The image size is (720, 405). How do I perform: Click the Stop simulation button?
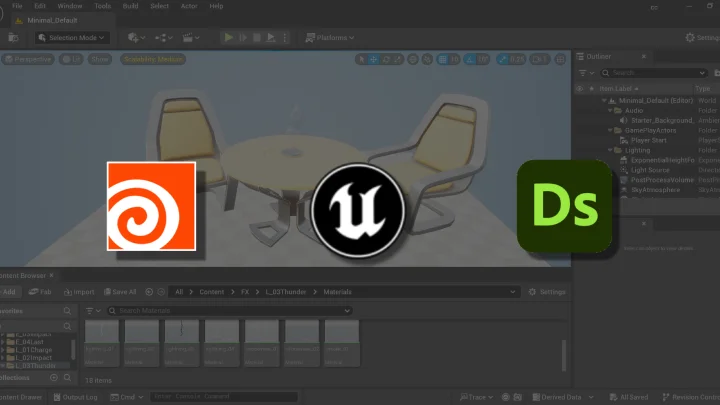(257, 38)
